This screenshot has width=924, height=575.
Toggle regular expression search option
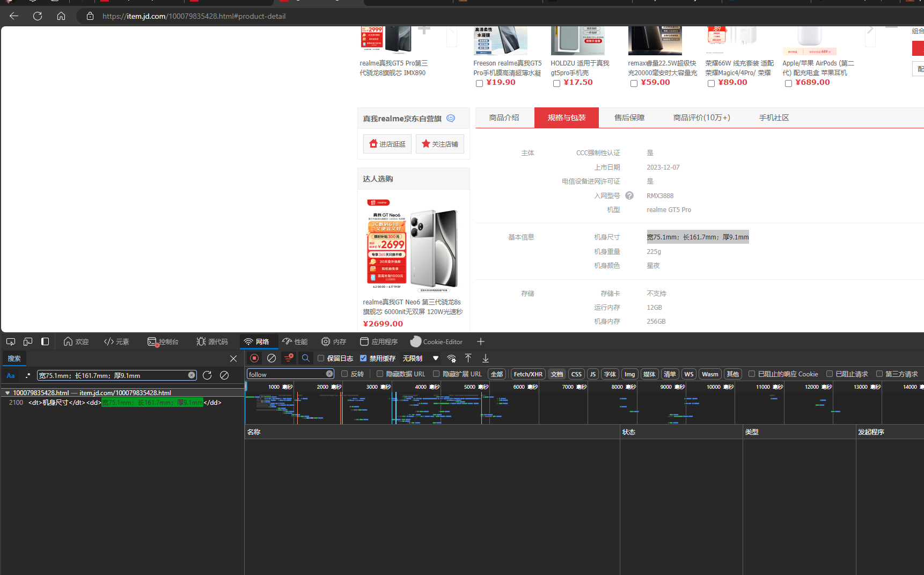27,375
